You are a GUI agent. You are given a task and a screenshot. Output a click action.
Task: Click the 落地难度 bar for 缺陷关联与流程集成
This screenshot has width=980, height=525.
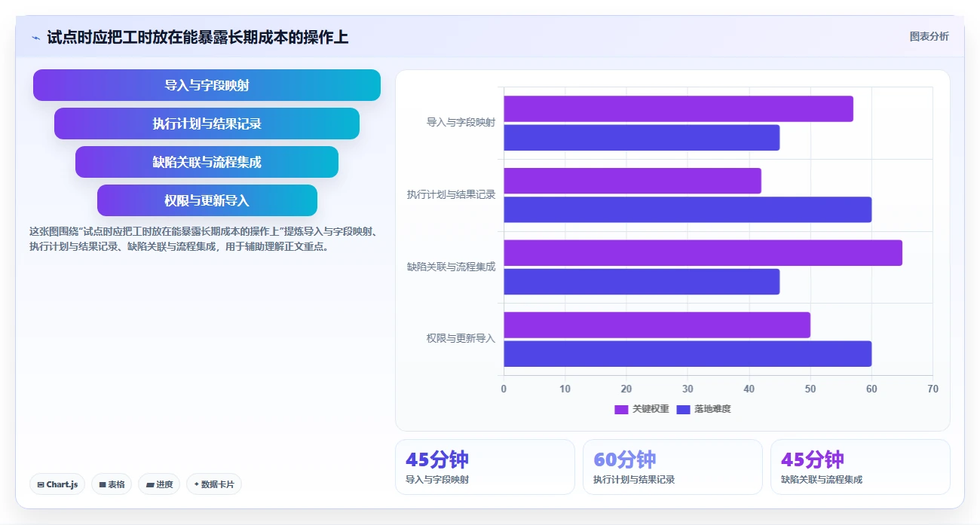point(642,282)
